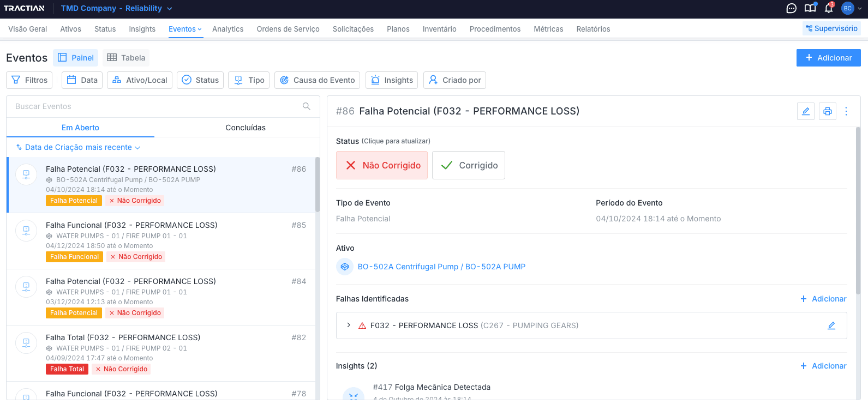Expand the F032 PERFORMANCE LOSS failure row
This screenshot has width=868, height=404.
click(x=349, y=325)
